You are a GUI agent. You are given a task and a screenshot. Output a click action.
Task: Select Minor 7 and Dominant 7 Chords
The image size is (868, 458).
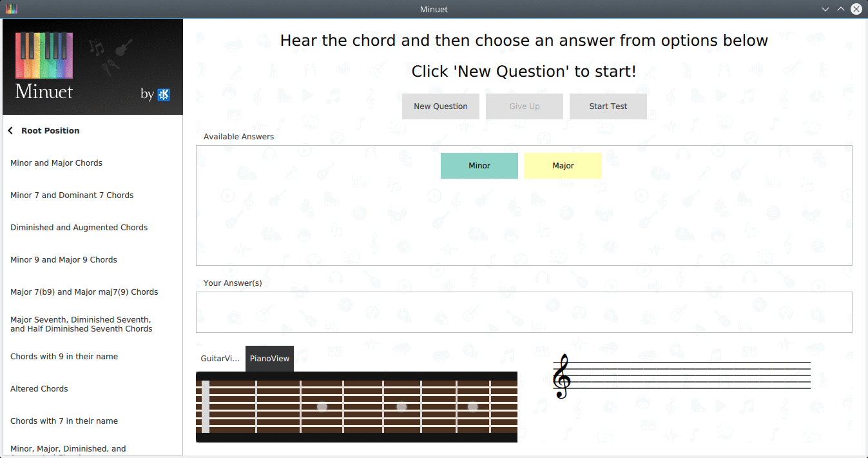click(72, 195)
